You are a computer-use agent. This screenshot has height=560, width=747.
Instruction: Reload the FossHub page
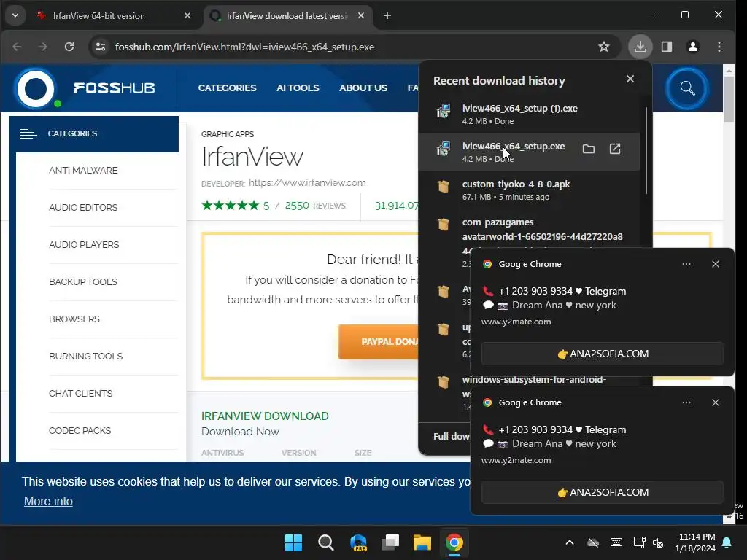pos(69,47)
